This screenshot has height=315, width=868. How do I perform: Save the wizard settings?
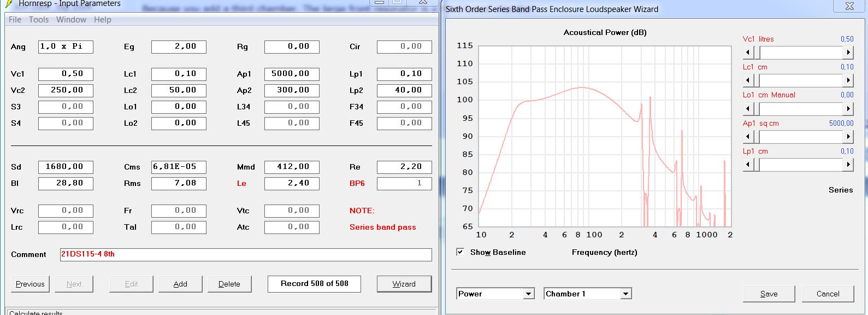[769, 294]
